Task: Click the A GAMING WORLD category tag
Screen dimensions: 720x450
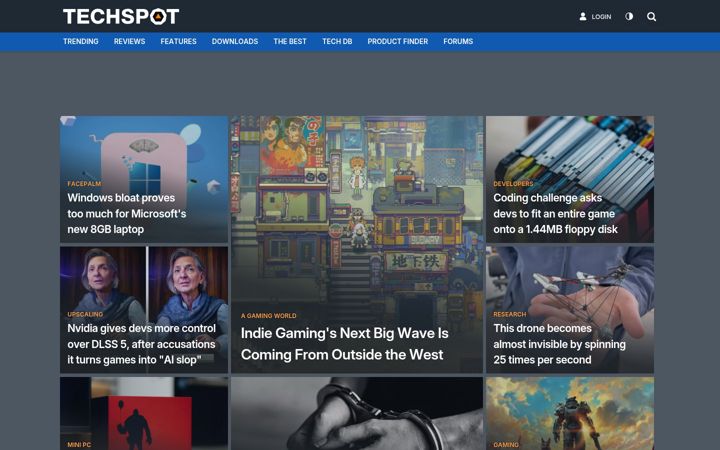Action: click(269, 315)
